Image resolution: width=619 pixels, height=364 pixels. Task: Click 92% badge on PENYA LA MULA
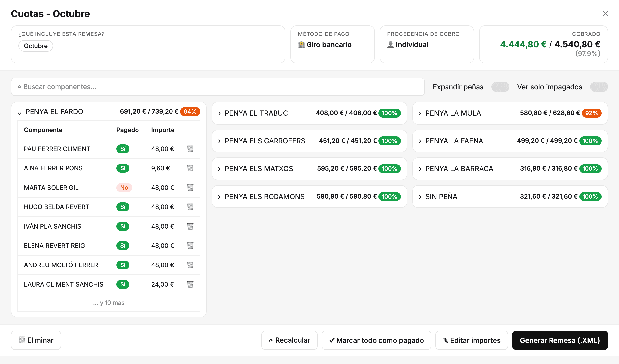(592, 113)
